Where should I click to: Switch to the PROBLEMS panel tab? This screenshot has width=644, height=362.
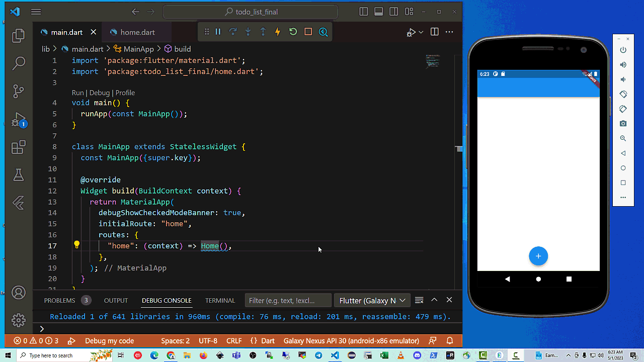tap(59, 301)
